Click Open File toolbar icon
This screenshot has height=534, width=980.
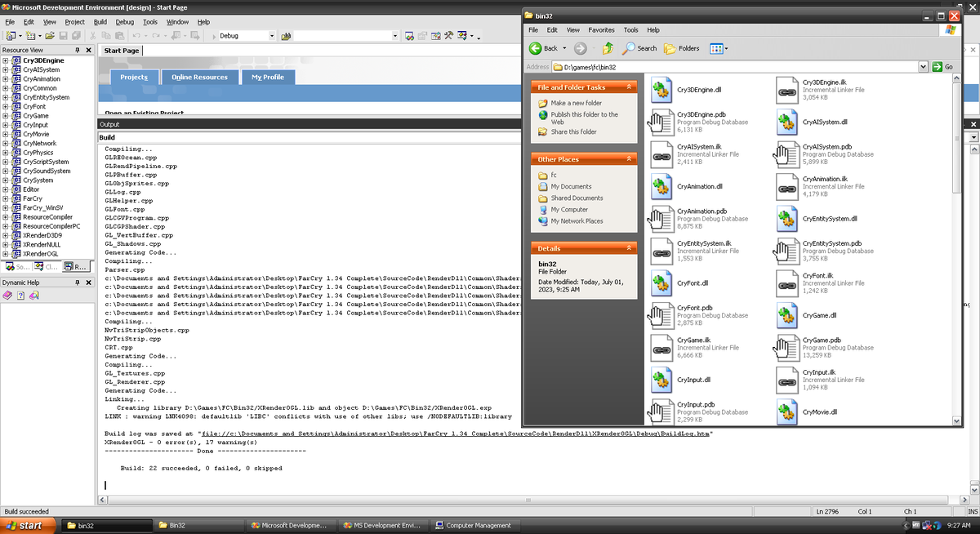pyautogui.click(x=51, y=36)
